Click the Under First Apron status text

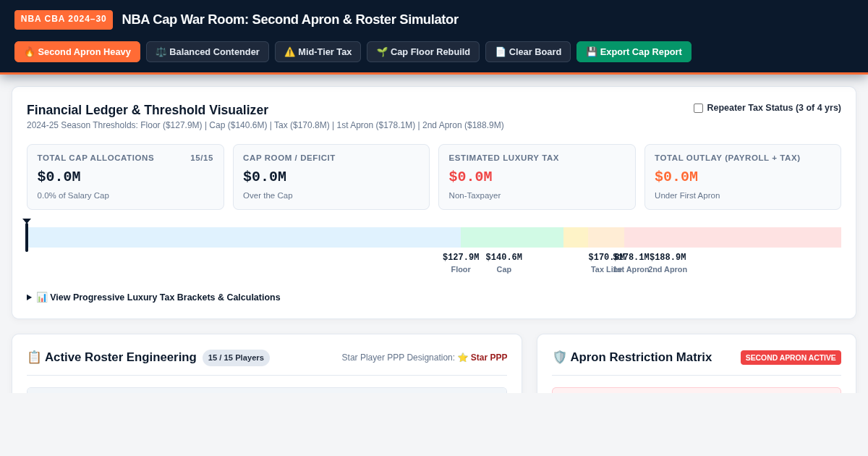click(x=687, y=195)
